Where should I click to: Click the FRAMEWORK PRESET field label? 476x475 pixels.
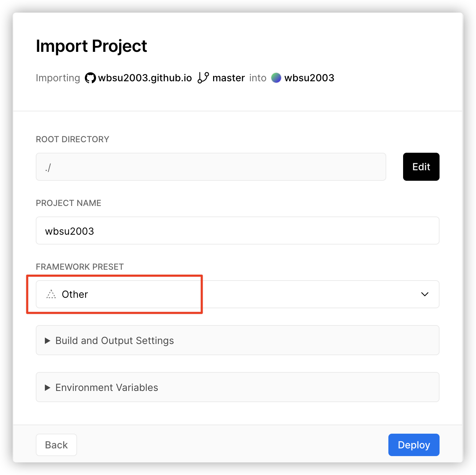point(80,267)
